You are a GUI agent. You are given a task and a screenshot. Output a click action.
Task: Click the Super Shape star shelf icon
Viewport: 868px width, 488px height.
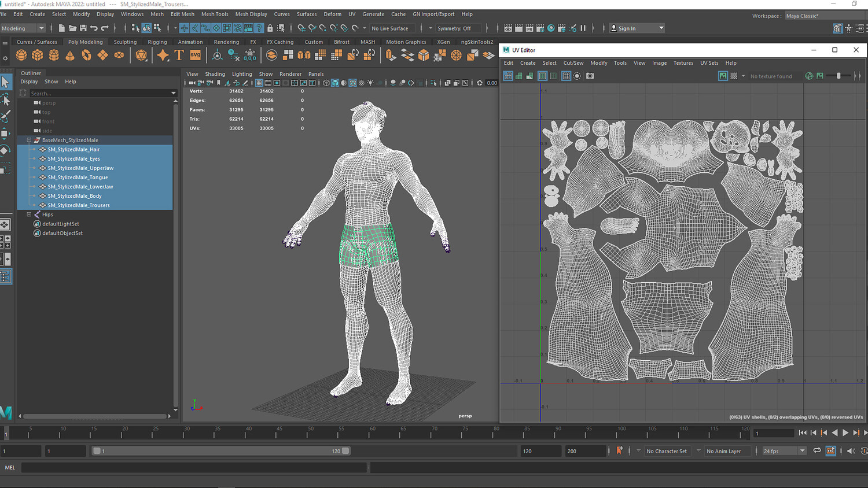tap(163, 55)
